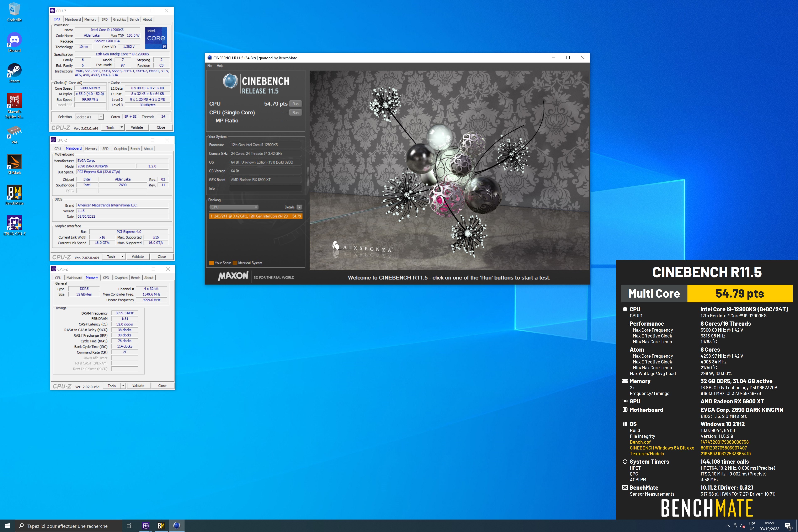The image size is (798, 532).
Task: Select the CPU-Z taskbar icon
Action: tap(145, 526)
